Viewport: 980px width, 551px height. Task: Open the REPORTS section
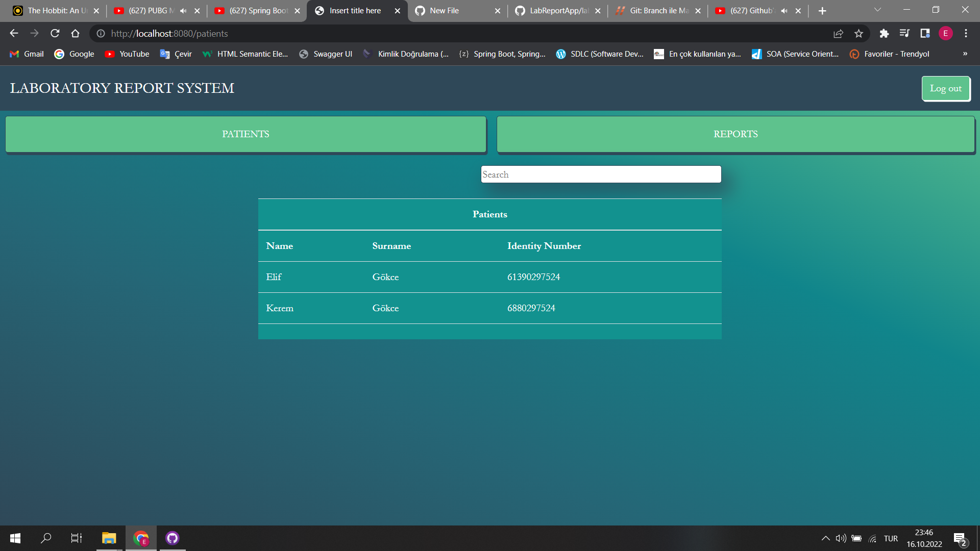pos(736,134)
